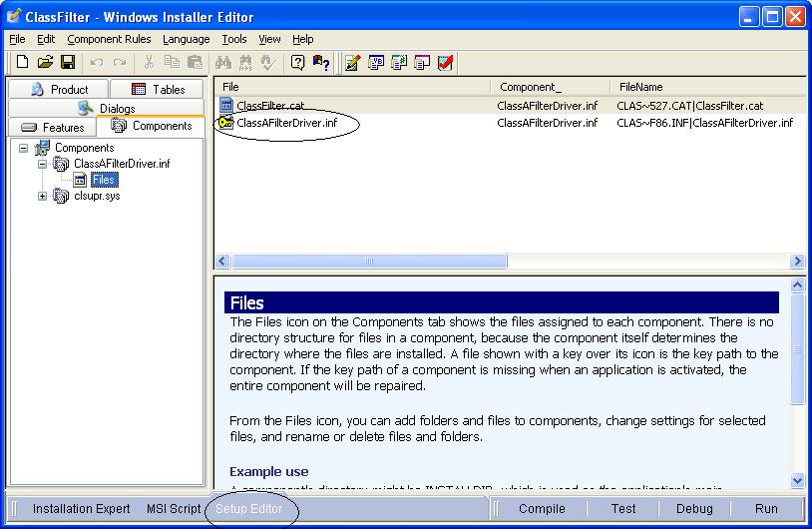Click Component_ cell in the ClassFilter.cat row

click(x=548, y=106)
